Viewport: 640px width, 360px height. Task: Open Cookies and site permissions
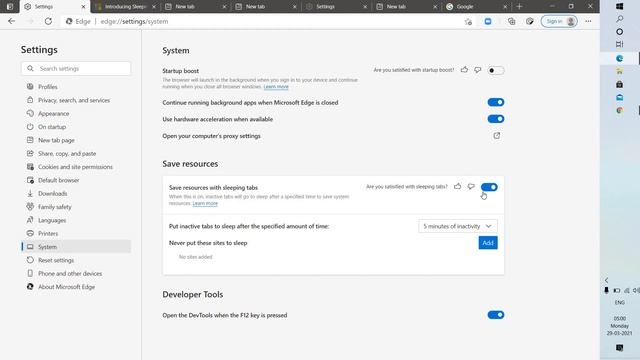pos(76,167)
